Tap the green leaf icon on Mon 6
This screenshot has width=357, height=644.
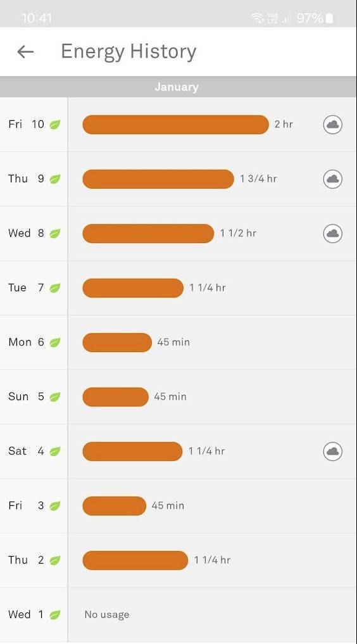(x=55, y=342)
